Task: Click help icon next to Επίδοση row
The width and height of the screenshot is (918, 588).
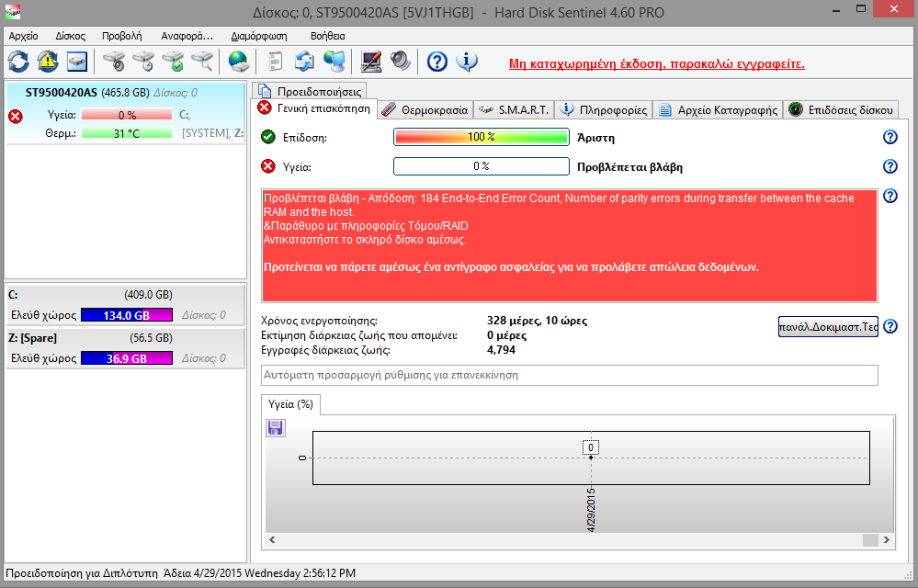Action: tap(890, 137)
